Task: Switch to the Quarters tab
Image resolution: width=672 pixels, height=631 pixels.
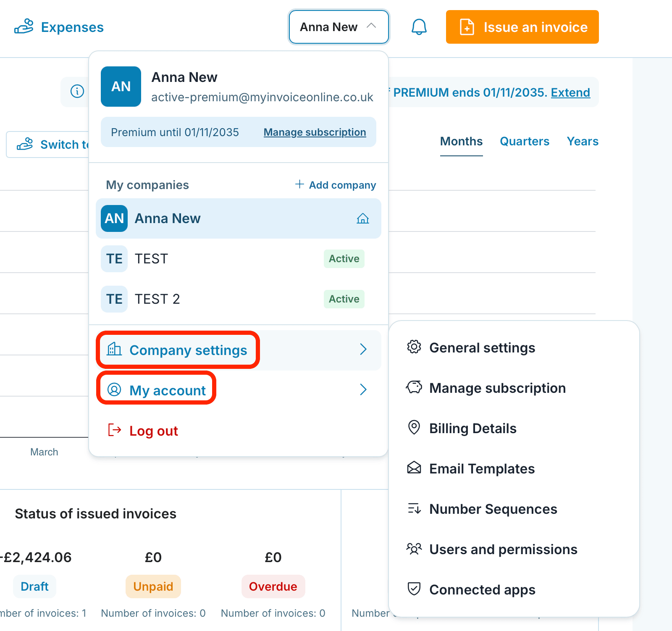Action: [x=525, y=142]
